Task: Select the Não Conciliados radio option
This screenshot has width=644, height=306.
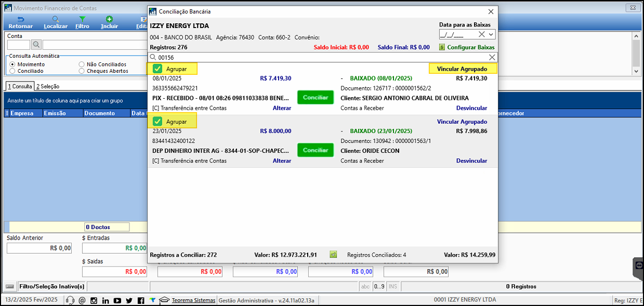Action: click(82, 64)
